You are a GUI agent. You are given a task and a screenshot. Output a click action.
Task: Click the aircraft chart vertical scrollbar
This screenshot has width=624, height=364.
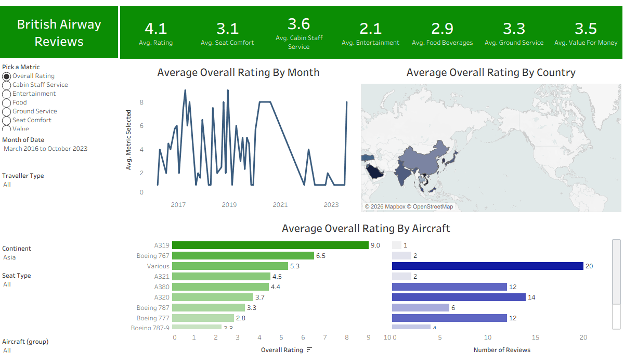[x=617, y=284]
